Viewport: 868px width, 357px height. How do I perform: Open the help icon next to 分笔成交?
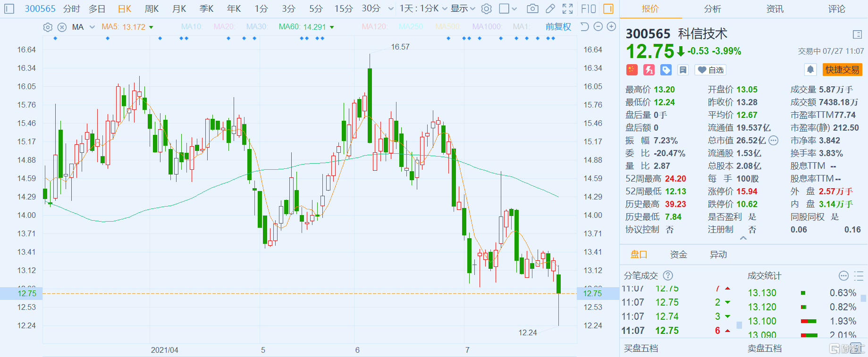pyautogui.click(x=668, y=275)
